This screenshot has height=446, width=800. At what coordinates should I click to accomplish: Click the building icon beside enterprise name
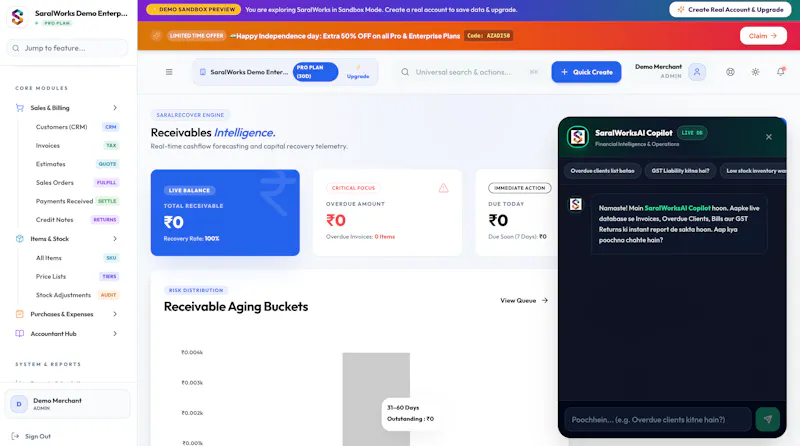203,72
